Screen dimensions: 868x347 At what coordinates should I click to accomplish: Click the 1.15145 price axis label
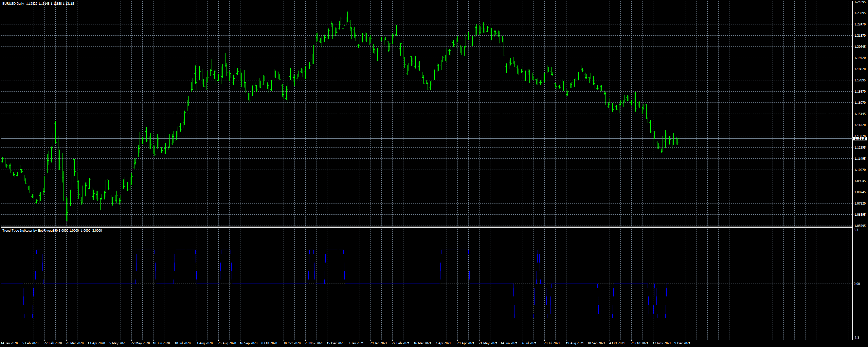(860, 114)
